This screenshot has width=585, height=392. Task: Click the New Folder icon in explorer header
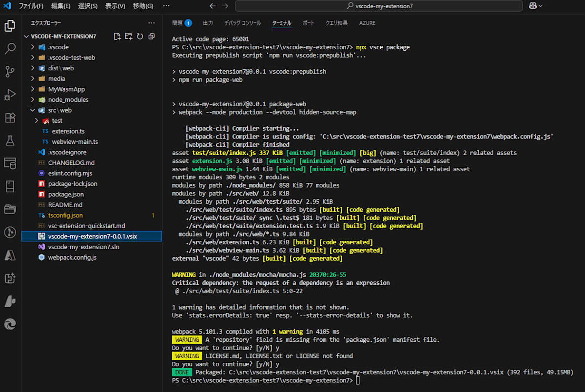pos(128,37)
